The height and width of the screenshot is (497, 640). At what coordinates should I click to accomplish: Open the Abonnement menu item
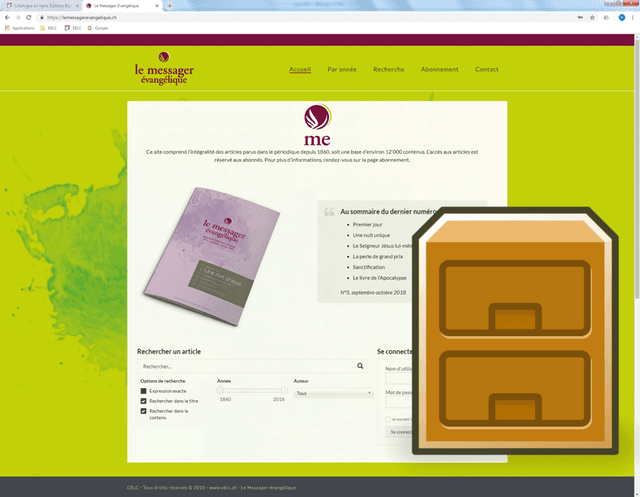click(x=440, y=69)
